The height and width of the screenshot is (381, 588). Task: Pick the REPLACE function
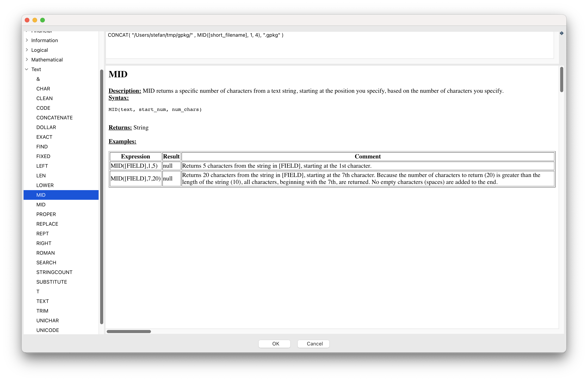click(x=47, y=224)
